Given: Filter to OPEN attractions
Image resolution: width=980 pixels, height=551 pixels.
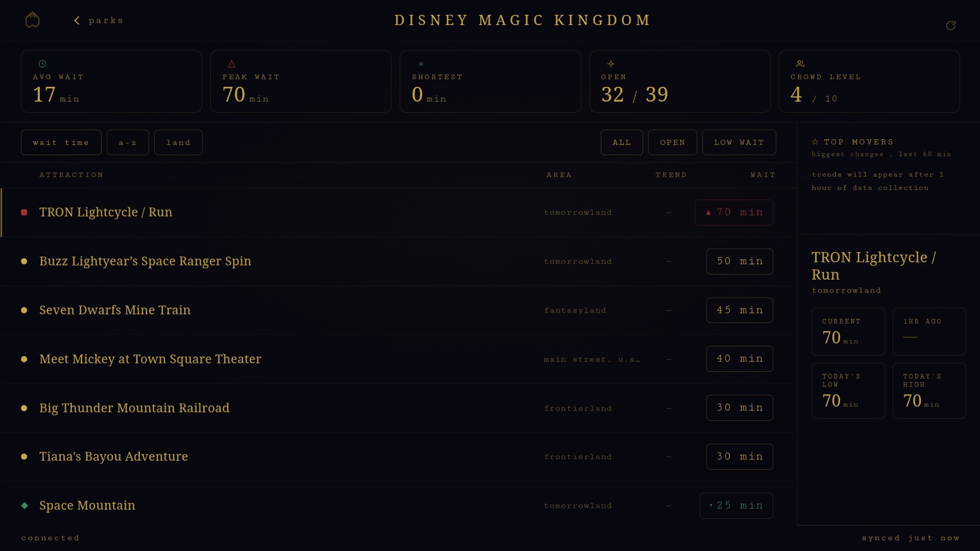Looking at the screenshot, I should (672, 142).
